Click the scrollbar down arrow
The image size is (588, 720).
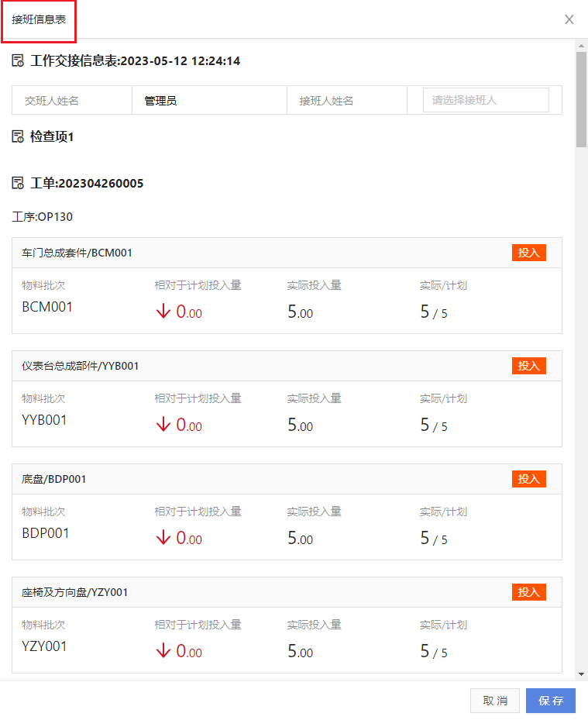tap(582, 674)
